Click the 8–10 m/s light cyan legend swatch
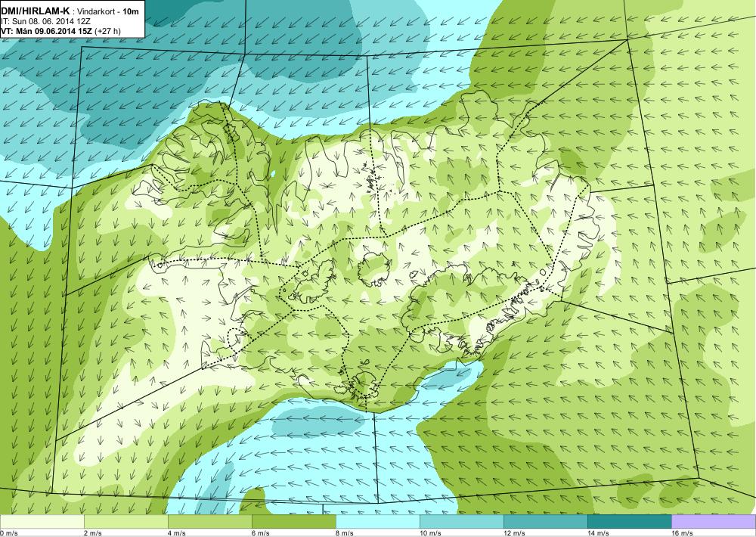The width and height of the screenshot is (756, 537). point(377,522)
